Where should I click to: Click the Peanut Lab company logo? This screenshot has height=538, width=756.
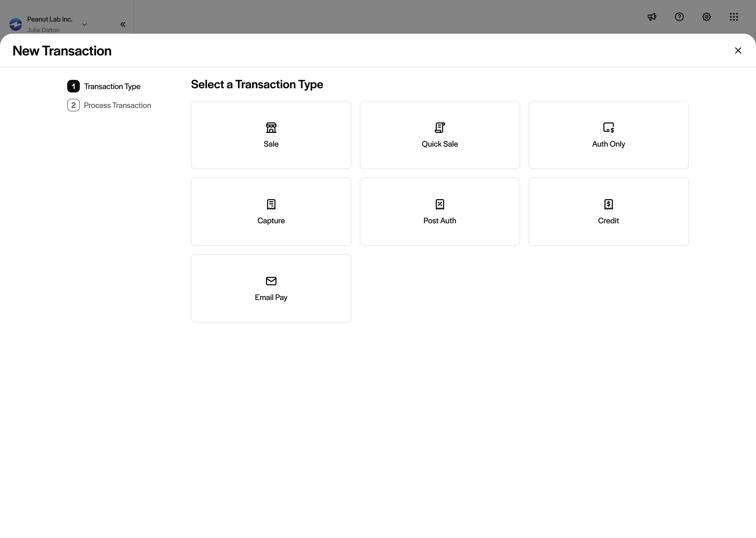[x=15, y=24]
